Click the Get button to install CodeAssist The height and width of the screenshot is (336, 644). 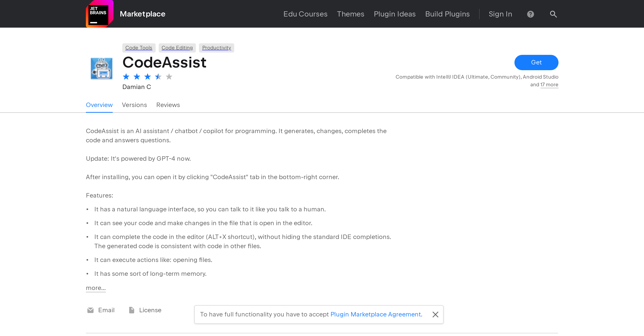click(536, 63)
